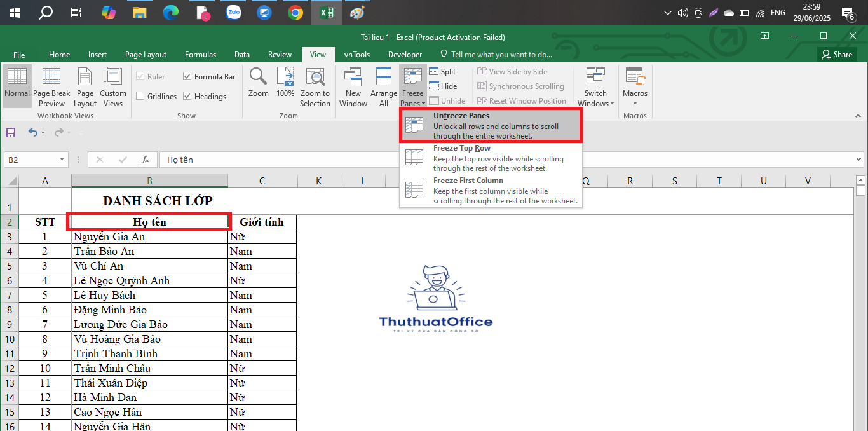Select Freeze Top Row option
868x431 pixels.
tap(491, 158)
